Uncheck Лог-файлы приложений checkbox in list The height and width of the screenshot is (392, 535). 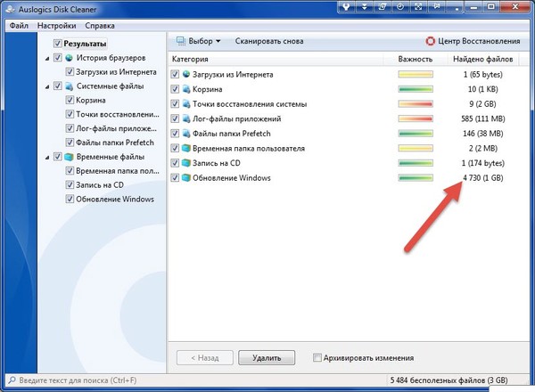click(175, 118)
